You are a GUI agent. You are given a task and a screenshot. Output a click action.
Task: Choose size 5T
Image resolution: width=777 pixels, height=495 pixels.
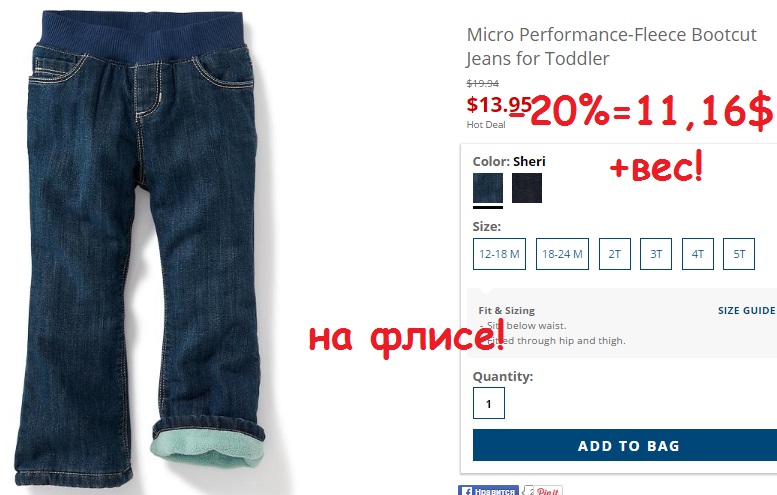tap(739, 254)
